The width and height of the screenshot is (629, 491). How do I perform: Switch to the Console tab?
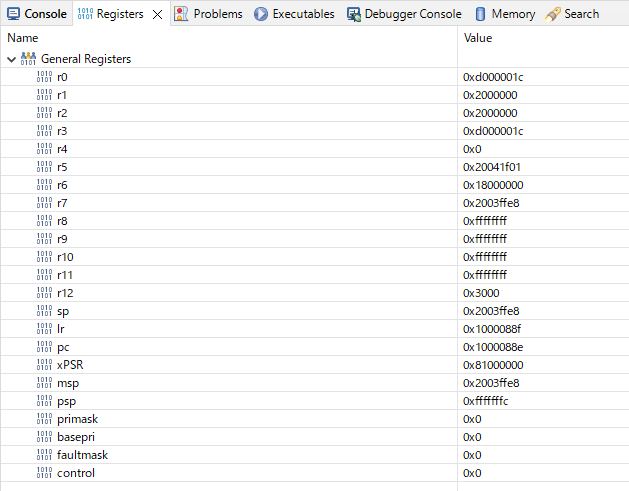36,14
